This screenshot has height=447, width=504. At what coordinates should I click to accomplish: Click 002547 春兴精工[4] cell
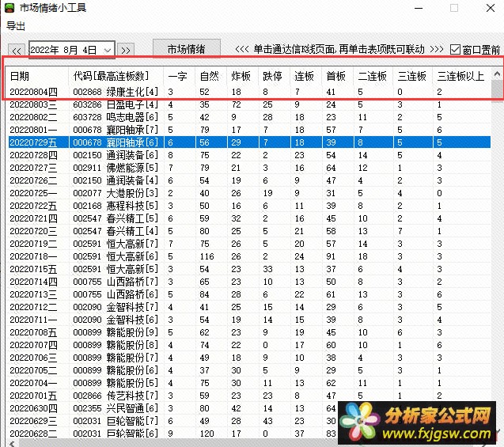[116, 231]
